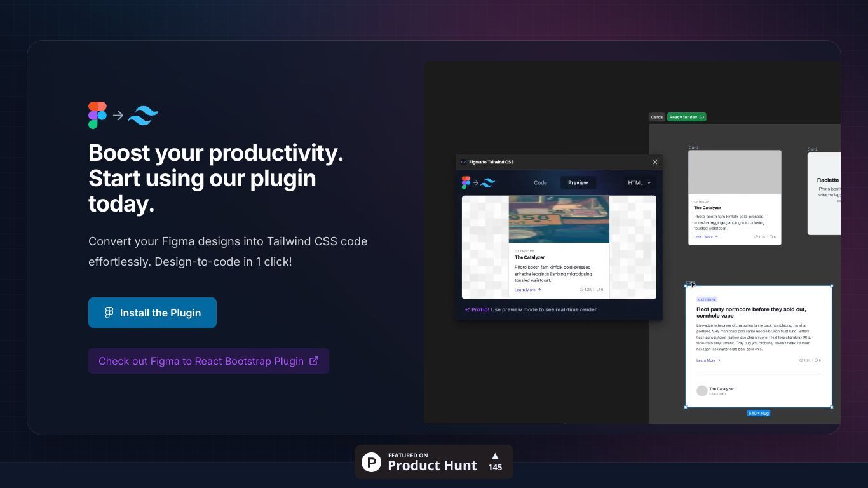Image resolution: width=868 pixels, height=488 pixels.
Task: Click the Boost your productivity headline
Action: pyautogui.click(x=216, y=179)
